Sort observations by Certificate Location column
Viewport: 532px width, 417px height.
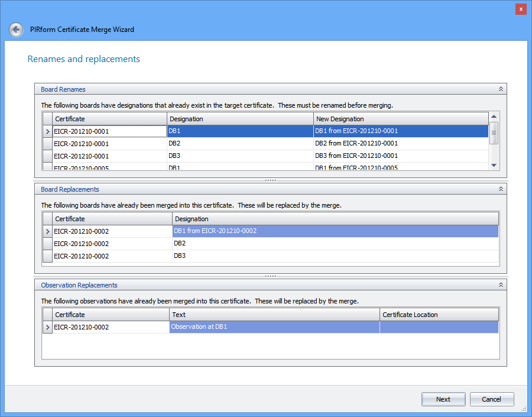pos(439,315)
